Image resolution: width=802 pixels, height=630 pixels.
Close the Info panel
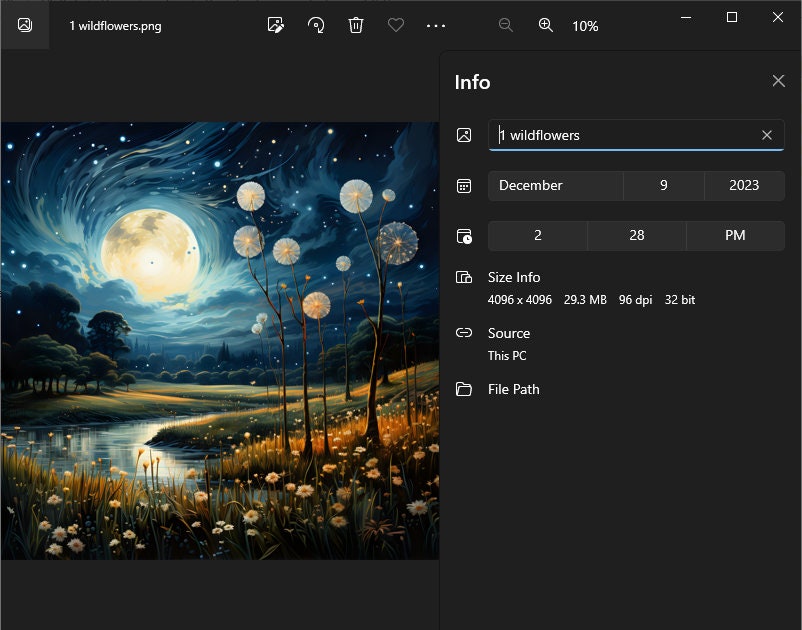(778, 81)
